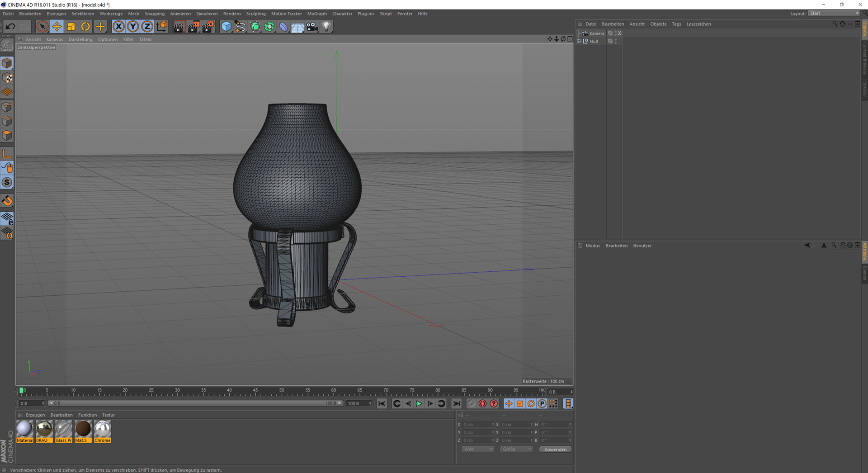Viewport: 868px width, 473px height.
Task: Select the Model mode cube icon
Action: (x=7, y=63)
